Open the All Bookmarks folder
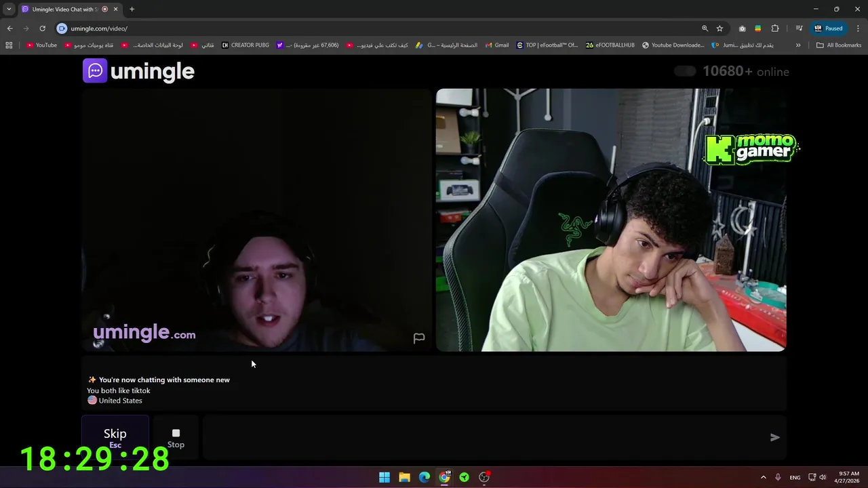The height and width of the screenshot is (488, 868). tap(839, 45)
